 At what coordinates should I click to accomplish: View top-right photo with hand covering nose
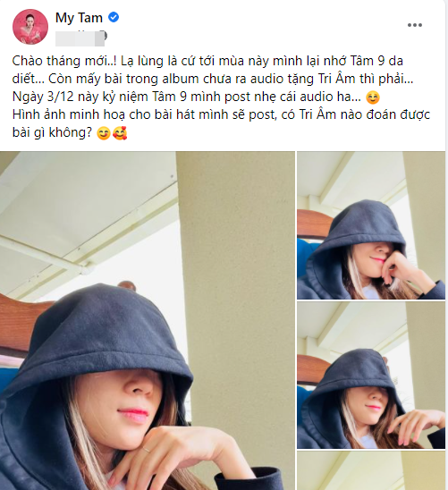[371, 225]
